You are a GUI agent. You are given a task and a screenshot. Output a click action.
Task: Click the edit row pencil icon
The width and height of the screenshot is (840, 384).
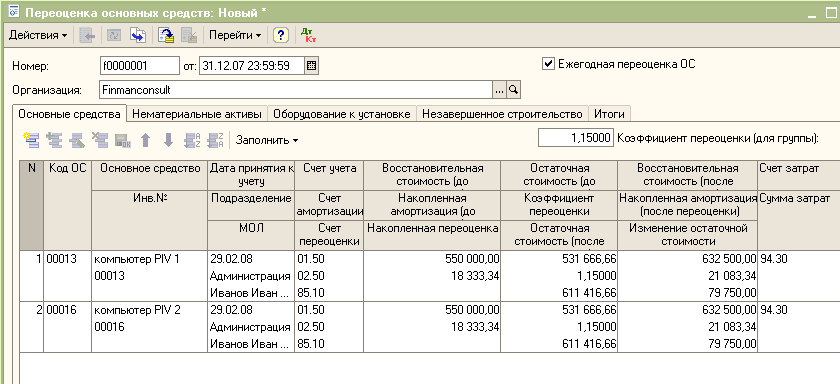(x=77, y=141)
